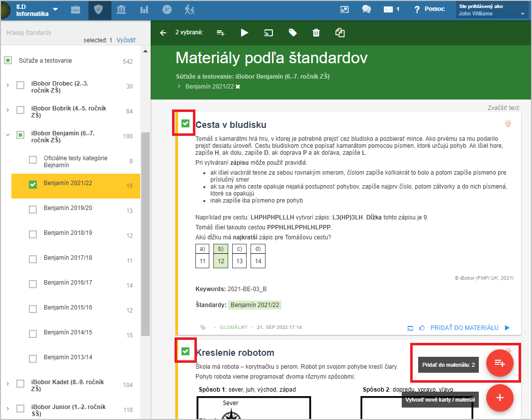Uncheck Kreslenie robotom card checkbox
This screenshot has height=420, width=532.
[185, 351]
